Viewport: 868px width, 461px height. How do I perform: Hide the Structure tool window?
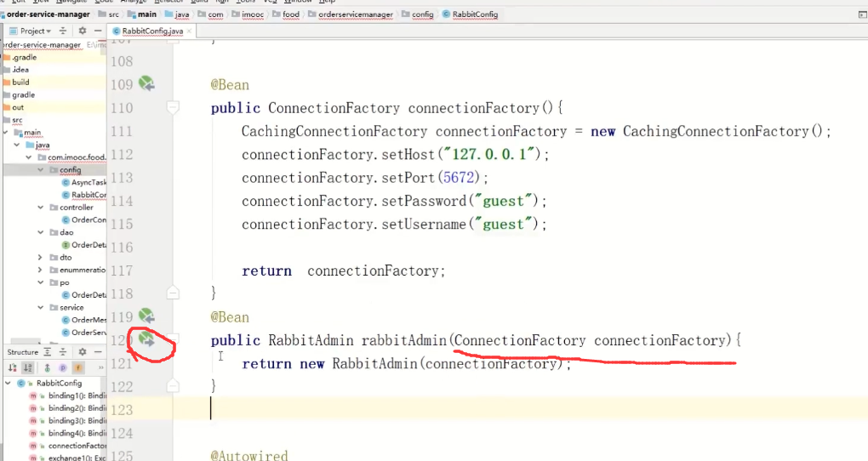(x=98, y=352)
